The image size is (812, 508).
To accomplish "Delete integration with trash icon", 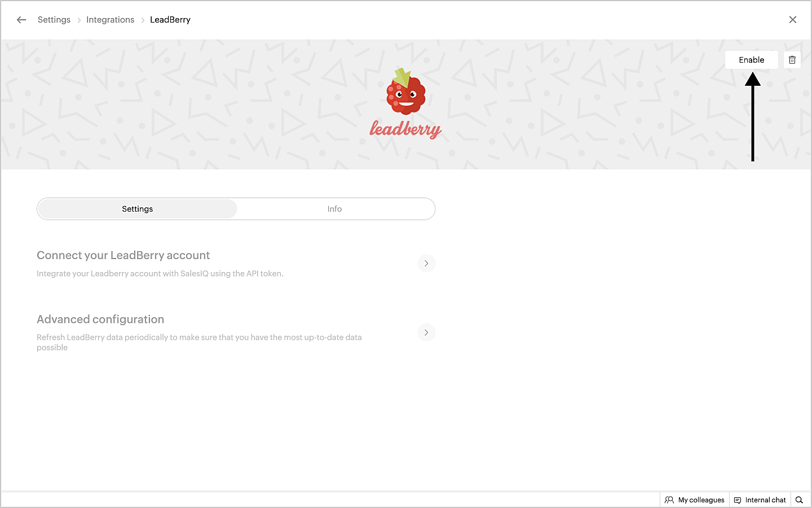I will tap(792, 60).
